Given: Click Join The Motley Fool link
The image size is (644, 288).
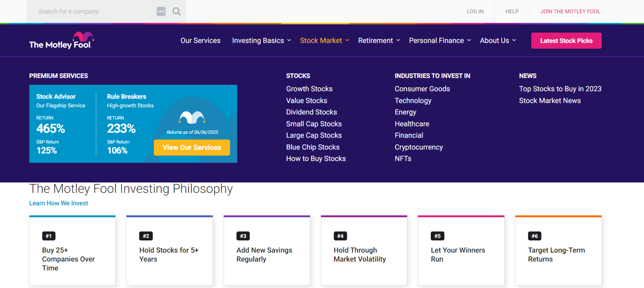Looking at the screenshot, I should tap(570, 12).
